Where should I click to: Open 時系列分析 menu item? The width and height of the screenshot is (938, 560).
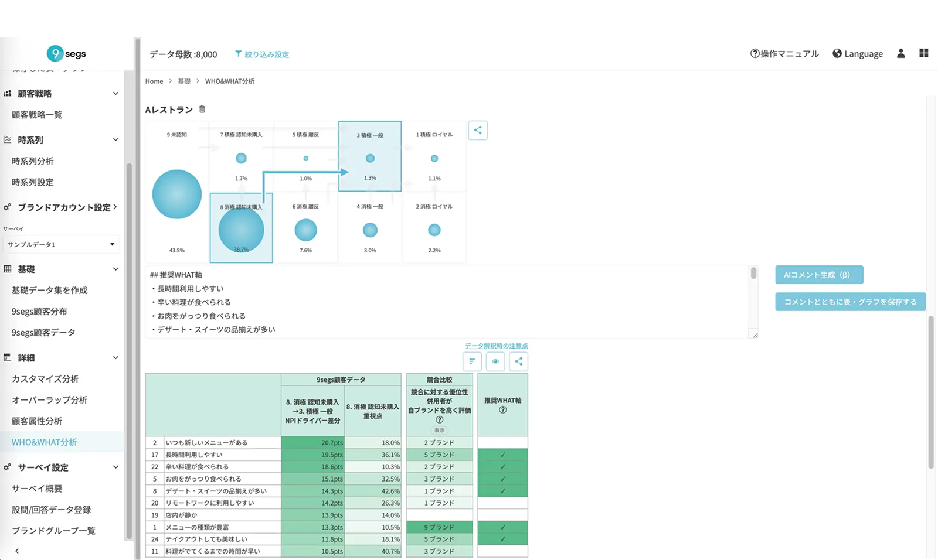(33, 161)
